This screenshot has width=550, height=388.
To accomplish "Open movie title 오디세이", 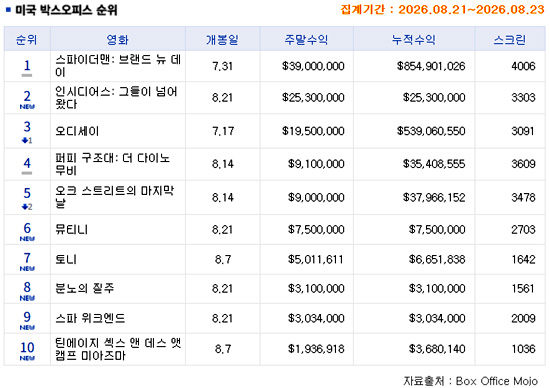I will (77, 131).
